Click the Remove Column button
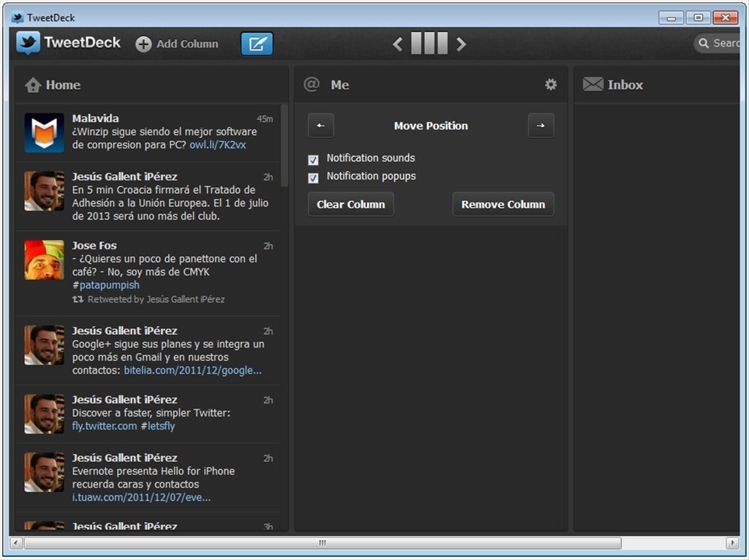Viewport: 749px width, 560px height. 503,204
